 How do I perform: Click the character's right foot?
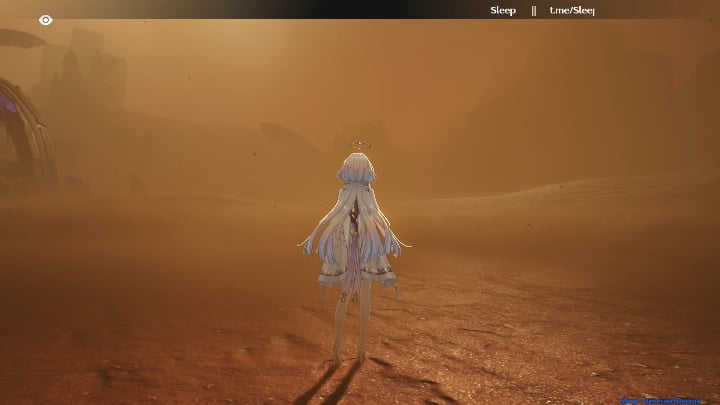360,355
